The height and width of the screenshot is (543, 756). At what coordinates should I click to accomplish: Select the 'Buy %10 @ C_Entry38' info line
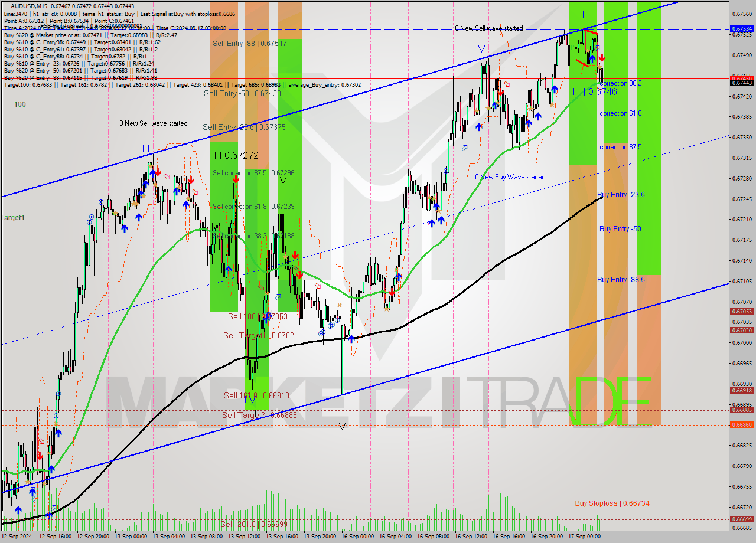click(x=82, y=42)
